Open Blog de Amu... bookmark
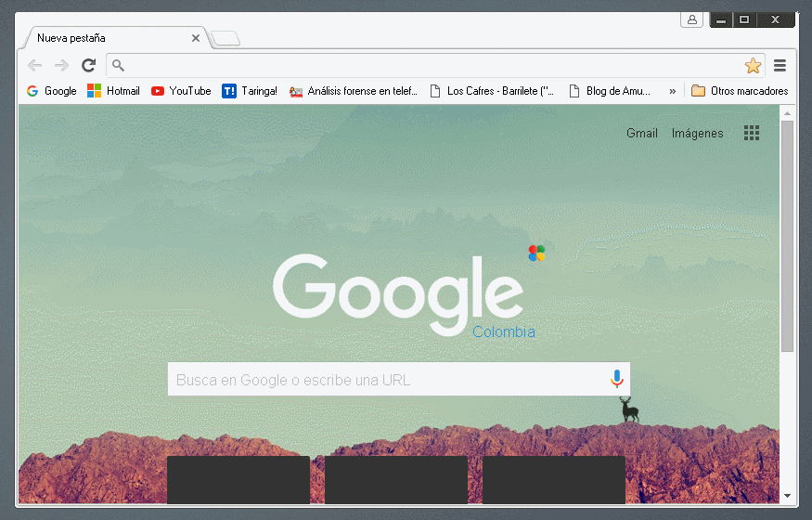Viewport: 812px width, 520px height. coord(610,91)
